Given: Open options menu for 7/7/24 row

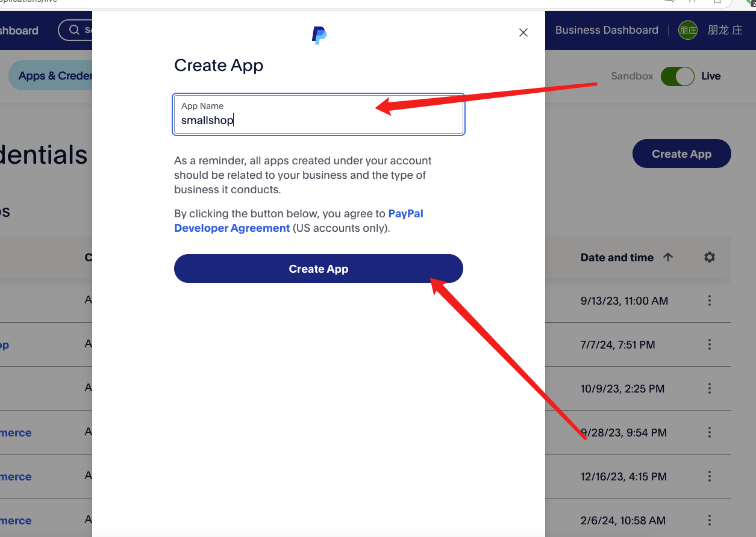Looking at the screenshot, I should click(x=710, y=344).
